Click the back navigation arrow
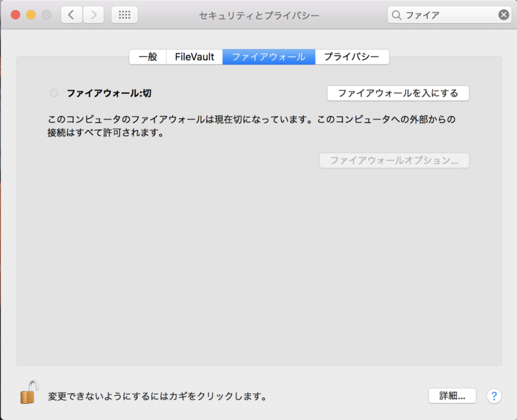 [x=72, y=15]
